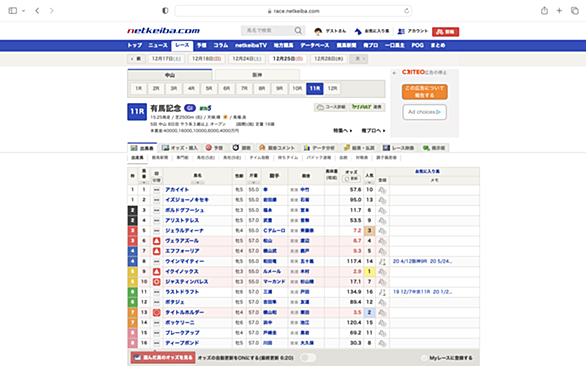This screenshot has width=586, height=366.
Task: Click the search magnifier icon
Action: click(x=298, y=31)
